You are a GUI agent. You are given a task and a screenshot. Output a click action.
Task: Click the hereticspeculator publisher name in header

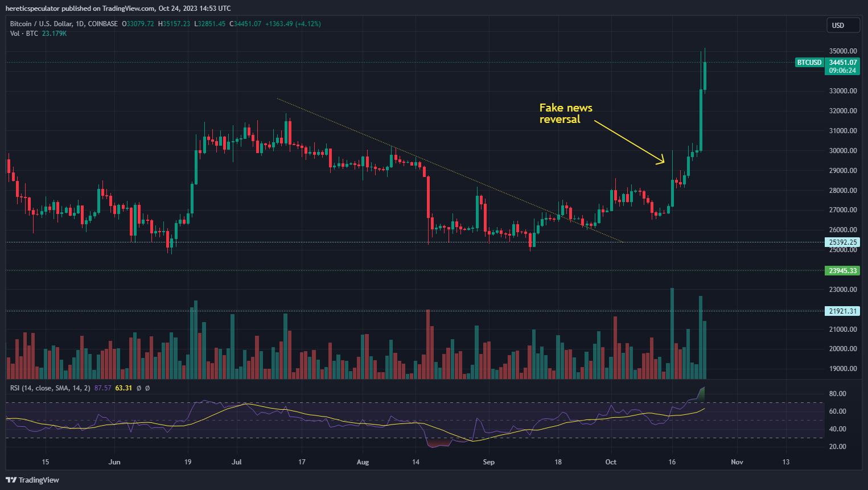tap(32, 9)
